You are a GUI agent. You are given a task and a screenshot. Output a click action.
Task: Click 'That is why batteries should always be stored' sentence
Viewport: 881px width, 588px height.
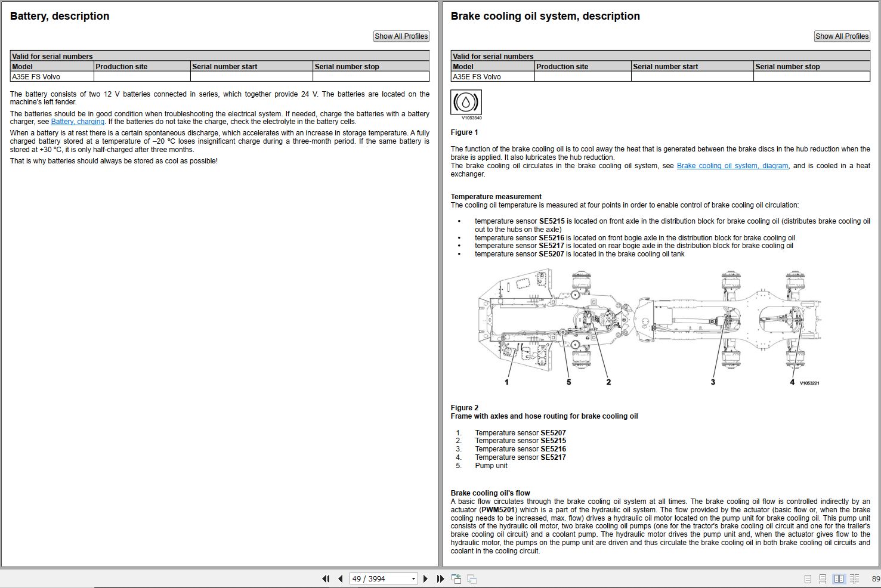(114, 161)
